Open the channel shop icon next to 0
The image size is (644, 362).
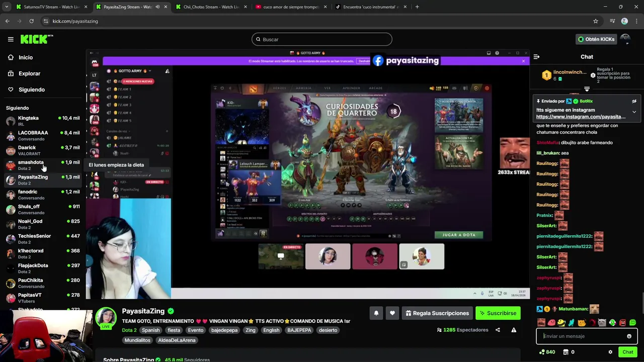click(x=566, y=352)
